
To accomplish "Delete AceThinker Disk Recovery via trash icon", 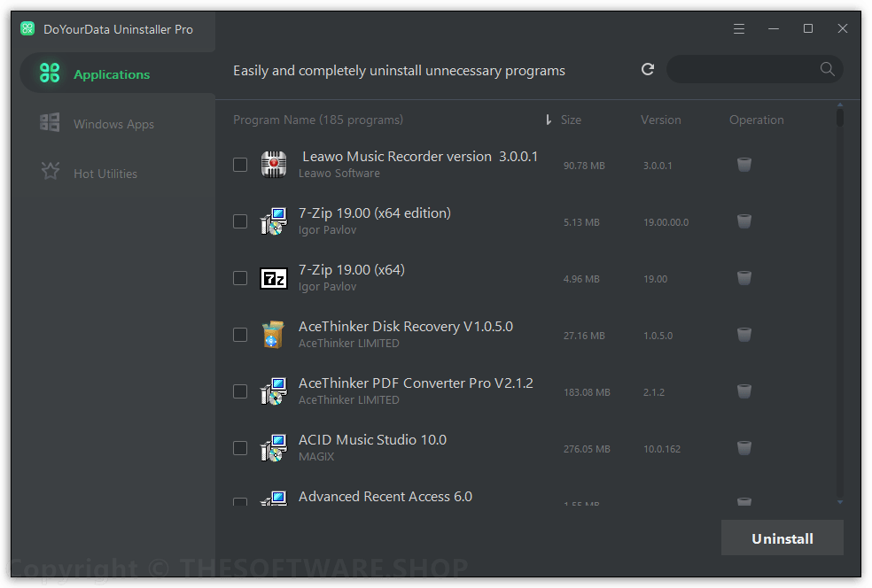I will [744, 335].
